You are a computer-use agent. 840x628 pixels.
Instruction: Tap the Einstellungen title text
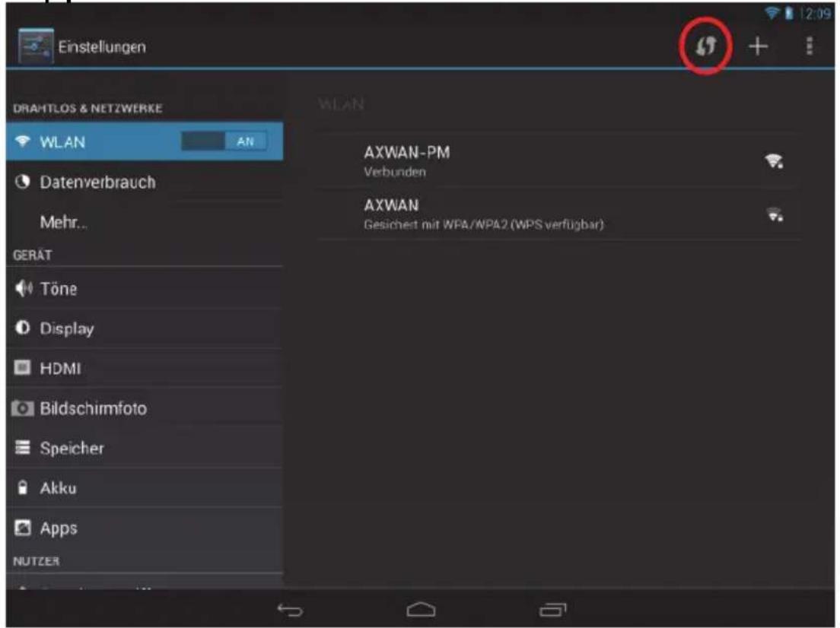click(102, 47)
